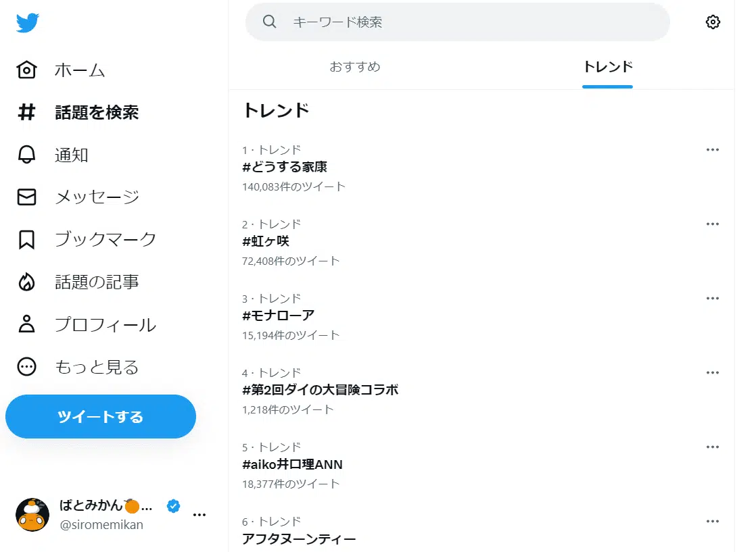The width and height of the screenshot is (756, 552).
Task: Open Messages envelope icon
Action: click(27, 197)
